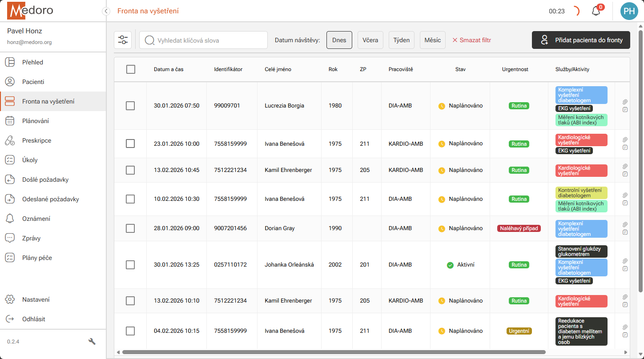Open the filter settings sliders icon
Image resolution: width=644 pixels, height=359 pixels.
pos(123,40)
